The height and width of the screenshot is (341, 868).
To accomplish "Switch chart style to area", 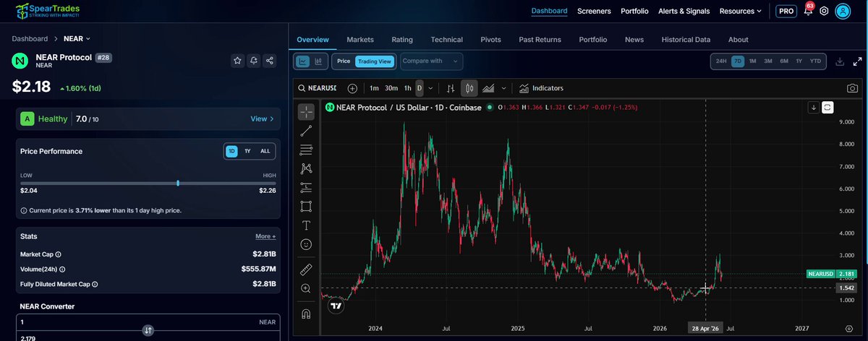I will tap(488, 88).
